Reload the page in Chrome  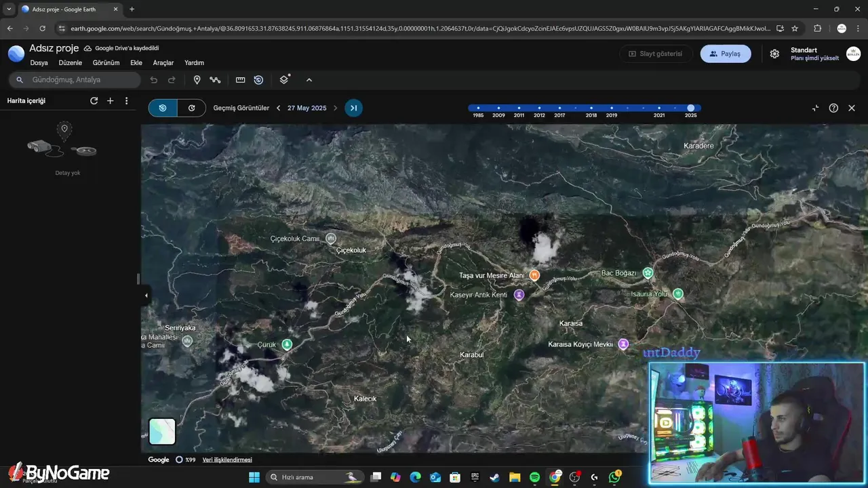tap(42, 28)
